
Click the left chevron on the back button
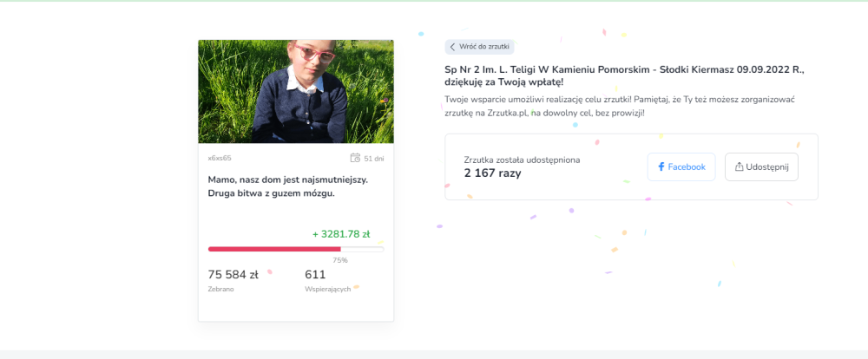[452, 47]
